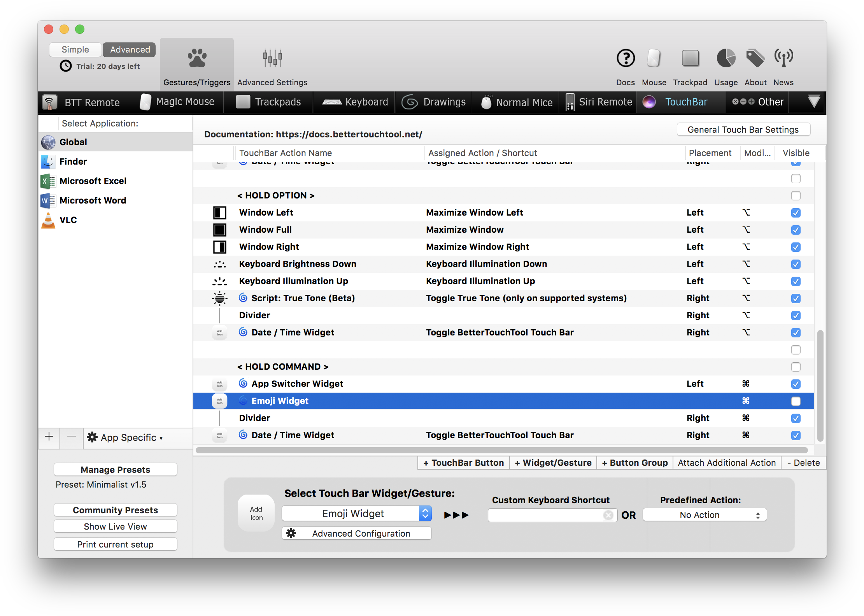Select VLC in the application list
Screen dimensions: 864x616
(68, 220)
